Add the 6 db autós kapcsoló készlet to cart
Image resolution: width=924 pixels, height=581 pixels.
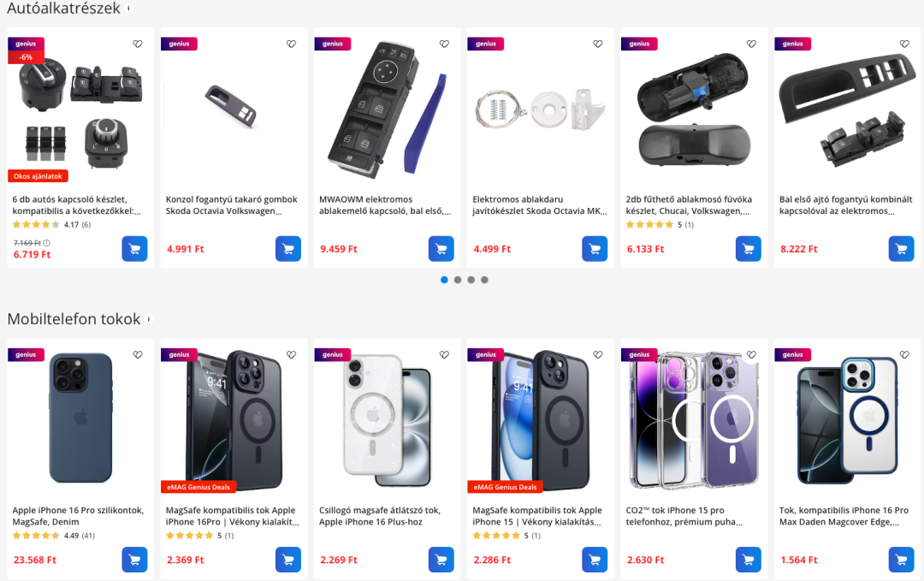pos(134,248)
